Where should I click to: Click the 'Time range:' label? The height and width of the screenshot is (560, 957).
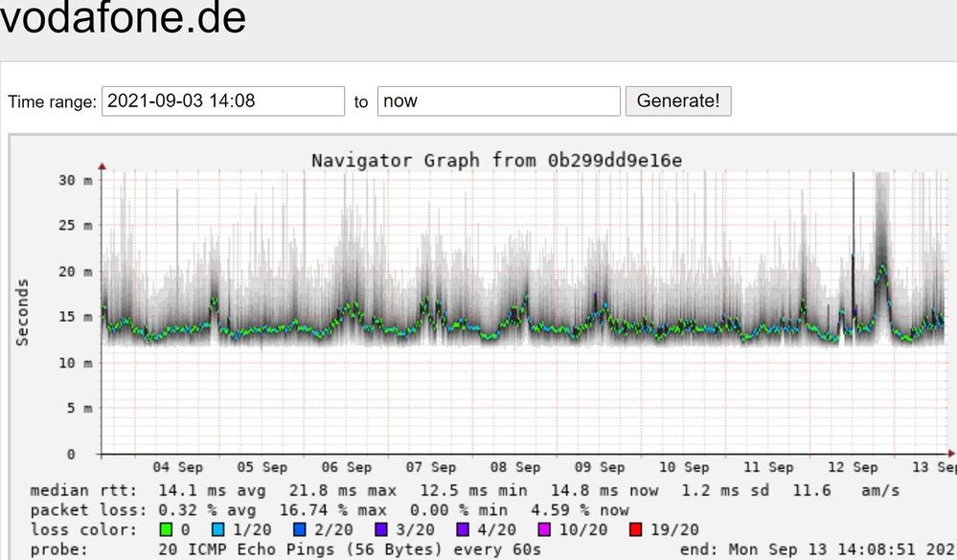tap(52, 101)
